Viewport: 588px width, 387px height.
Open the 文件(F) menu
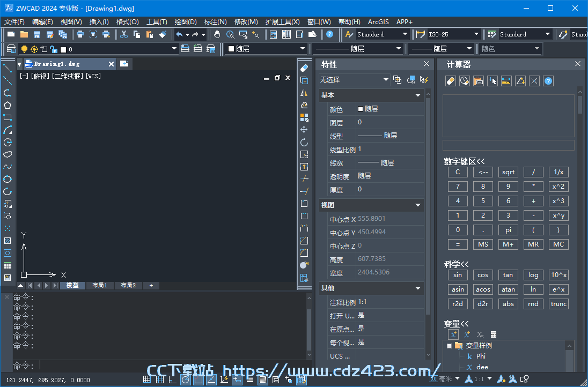[14, 22]
